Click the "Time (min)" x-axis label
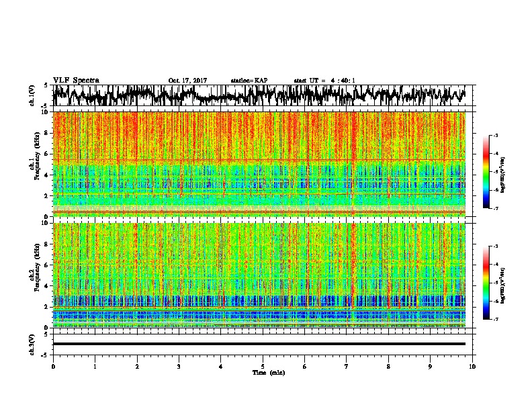532x411 pixels. [269, 373]
